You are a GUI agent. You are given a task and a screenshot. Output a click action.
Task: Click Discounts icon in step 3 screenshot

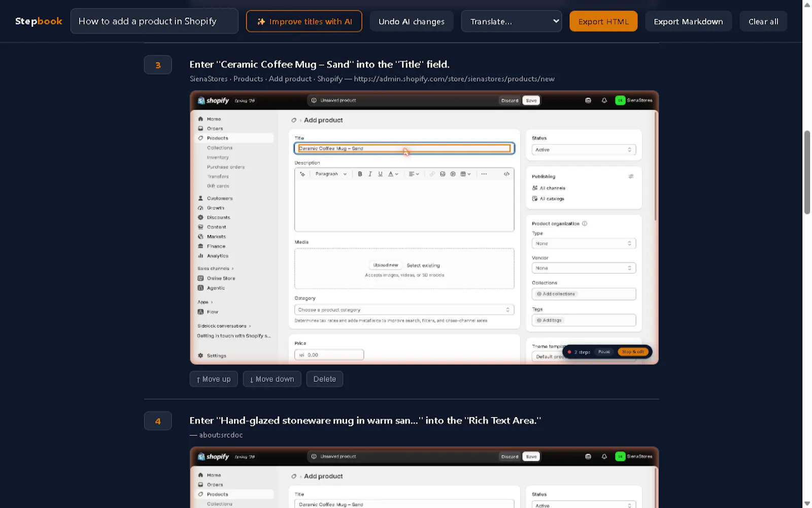(x=200, y=217)
